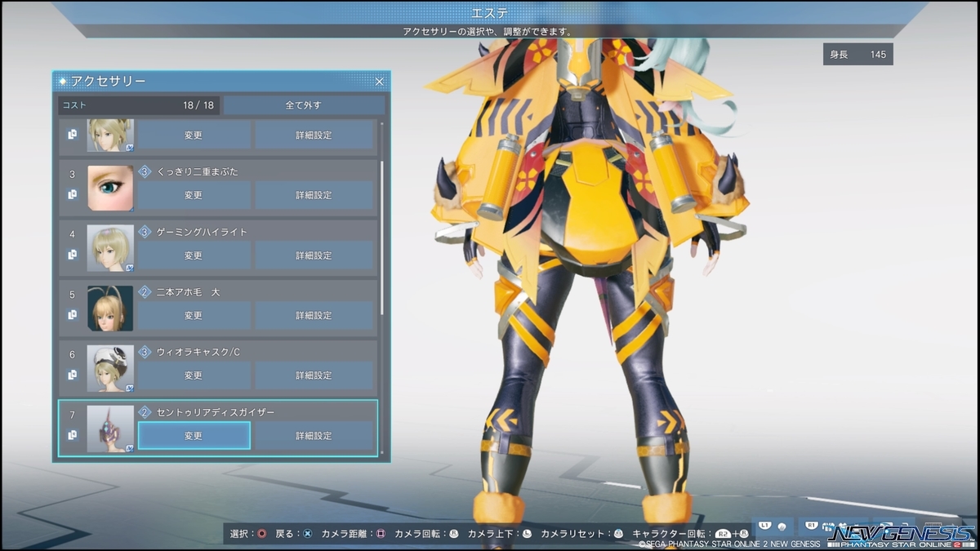980x551 pixels.
Task: Select thumbnail in the topmost partial row
Action: coord(110,136)
